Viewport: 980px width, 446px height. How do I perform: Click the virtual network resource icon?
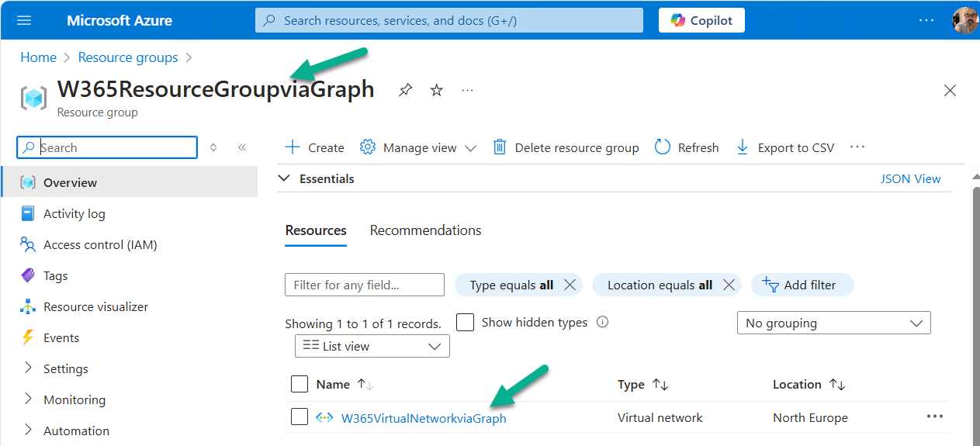(x=324, y=417)
